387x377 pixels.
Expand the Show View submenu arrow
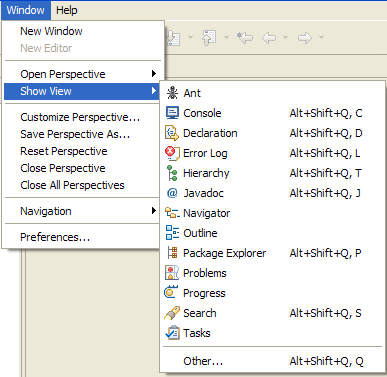154,91
